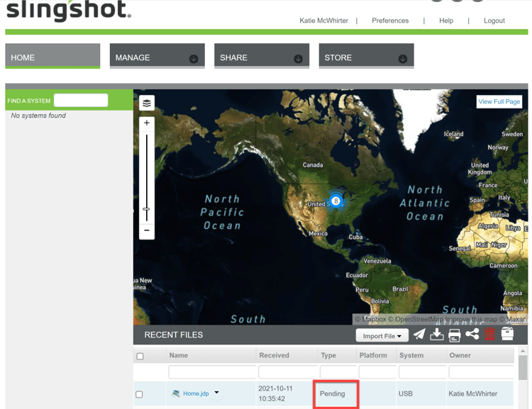Open the SHARE menu tab
532x409 pixels.
click(261, 57)
